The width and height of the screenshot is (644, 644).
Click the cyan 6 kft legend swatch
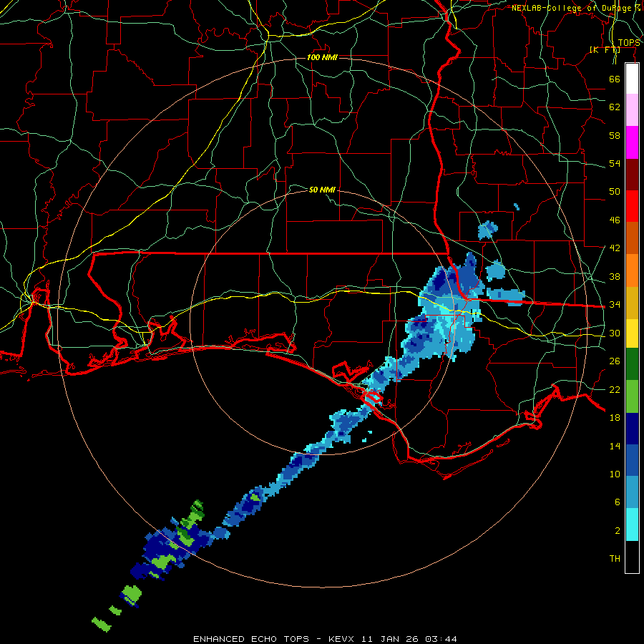[x=632, y=525]
